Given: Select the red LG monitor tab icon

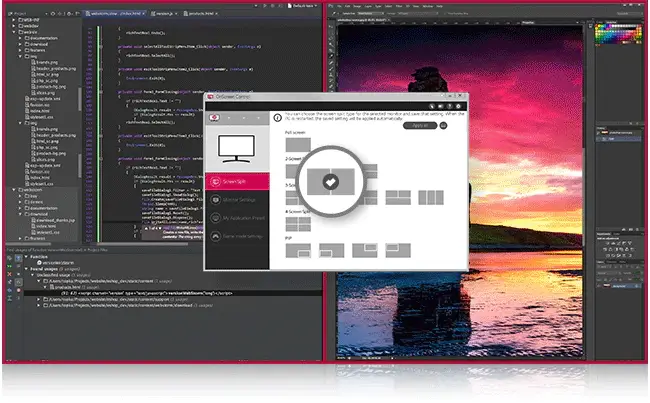Looking at the screenshot, I should tap(214, 118).
